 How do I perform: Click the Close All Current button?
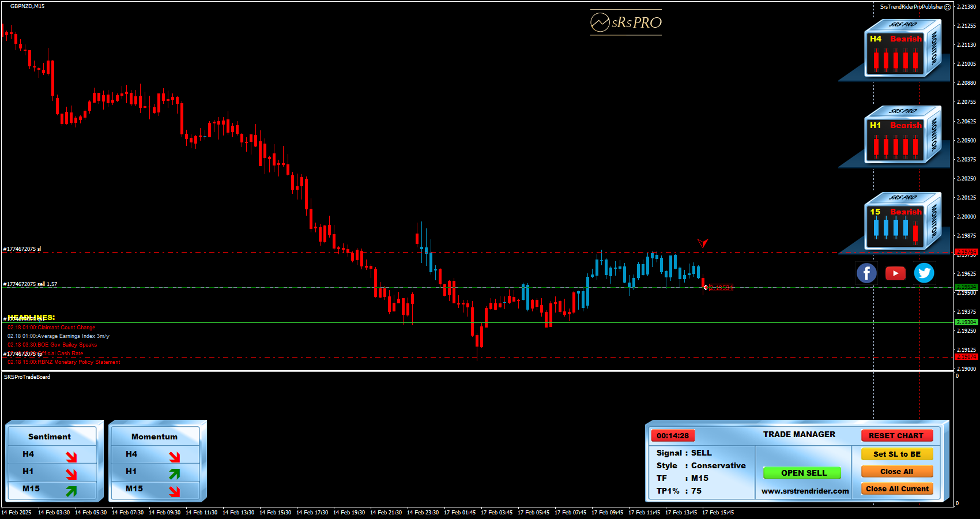(897, 489)
